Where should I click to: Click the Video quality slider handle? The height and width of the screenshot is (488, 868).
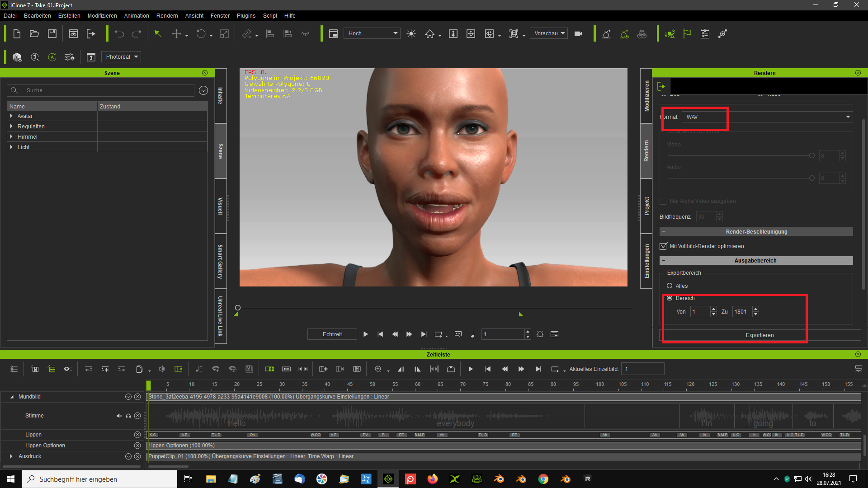point(812,155)
